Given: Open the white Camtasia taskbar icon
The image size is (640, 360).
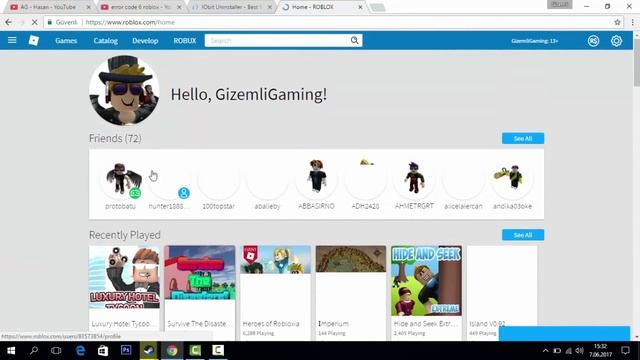Looking at the screenshot, I should point(218,350).
